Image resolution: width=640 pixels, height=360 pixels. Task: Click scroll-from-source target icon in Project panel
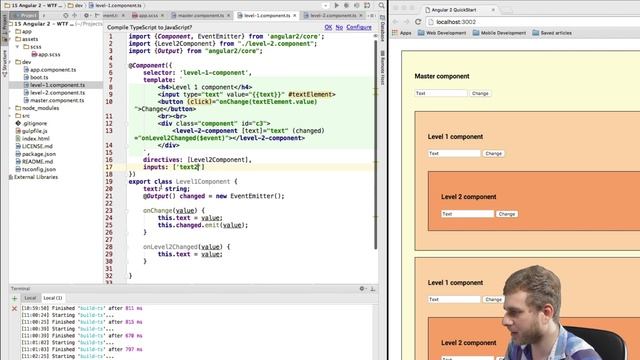(66, 15)
